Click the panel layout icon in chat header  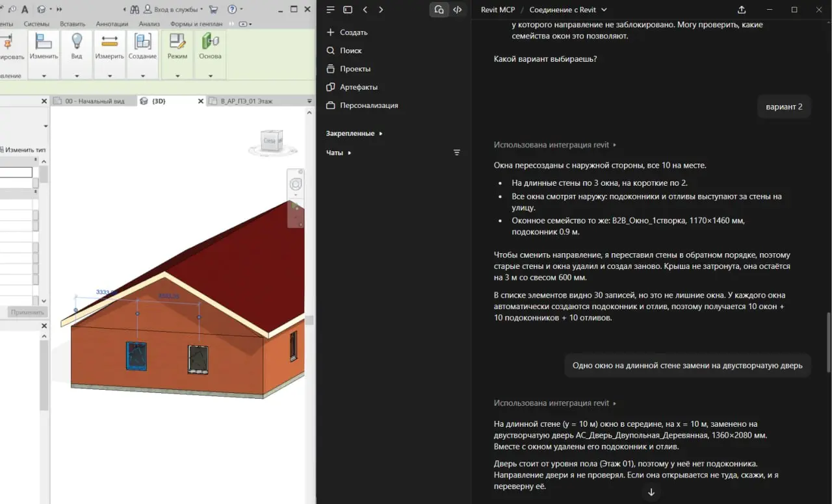(348, 10)
